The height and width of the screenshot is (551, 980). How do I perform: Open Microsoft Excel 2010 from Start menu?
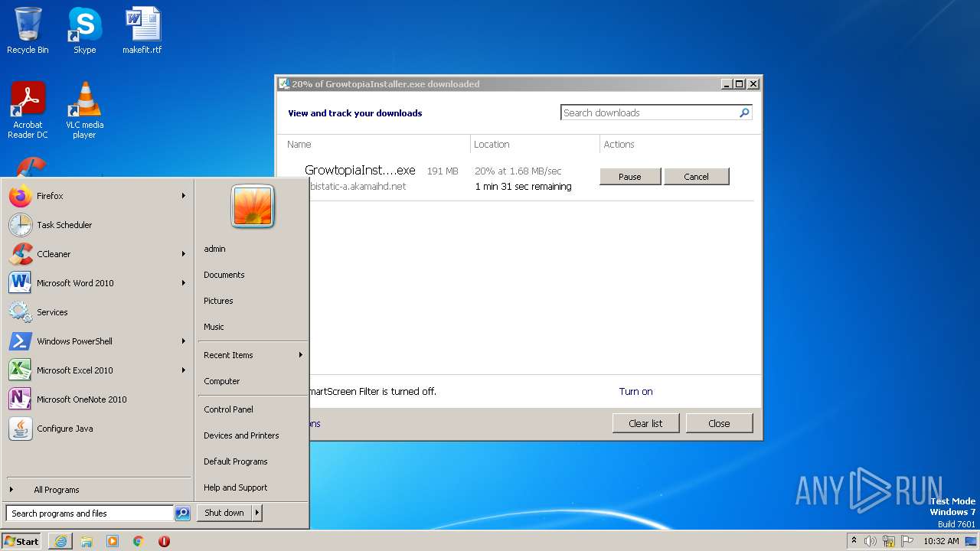pyautogui.click(x=97, y=370)
